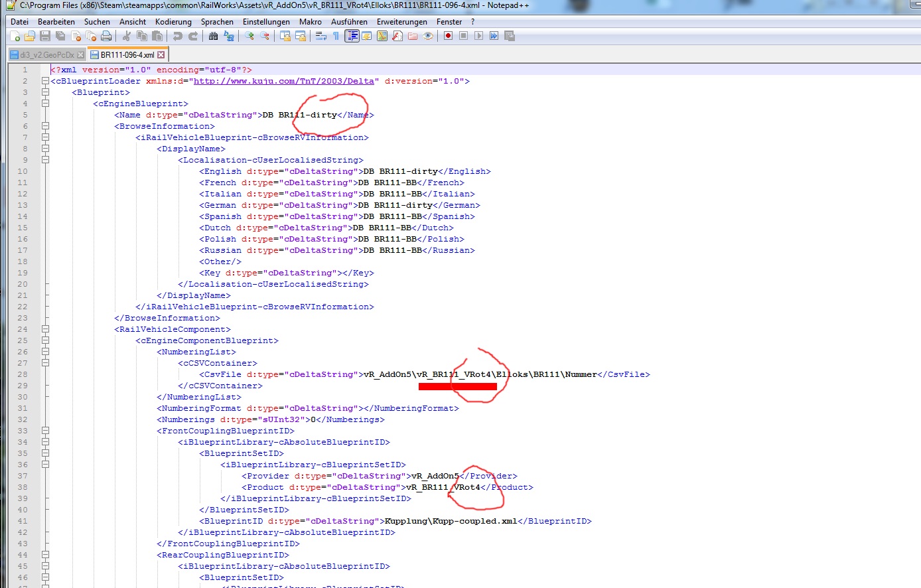Screen dimensions: 921x588
Task: Open the Kodierung menu
Action: pyautogui.click(x=173, y=22)
